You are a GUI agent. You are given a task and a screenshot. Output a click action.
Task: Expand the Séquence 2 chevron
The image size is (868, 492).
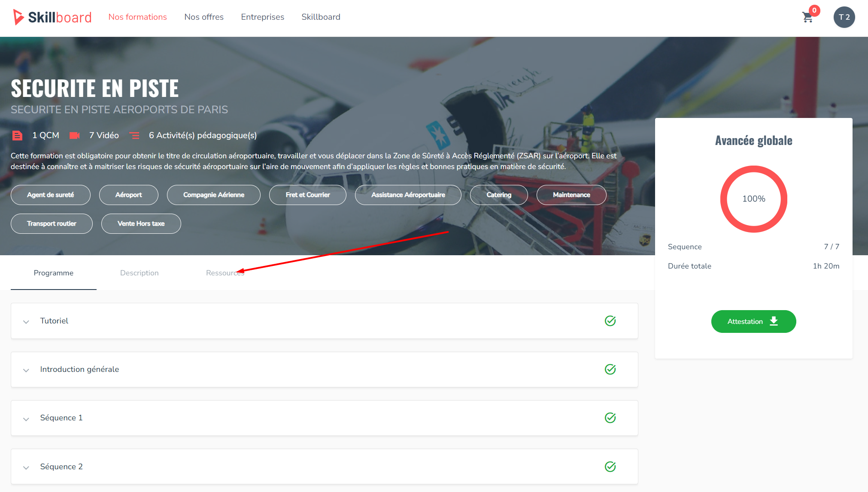(26, 468)
